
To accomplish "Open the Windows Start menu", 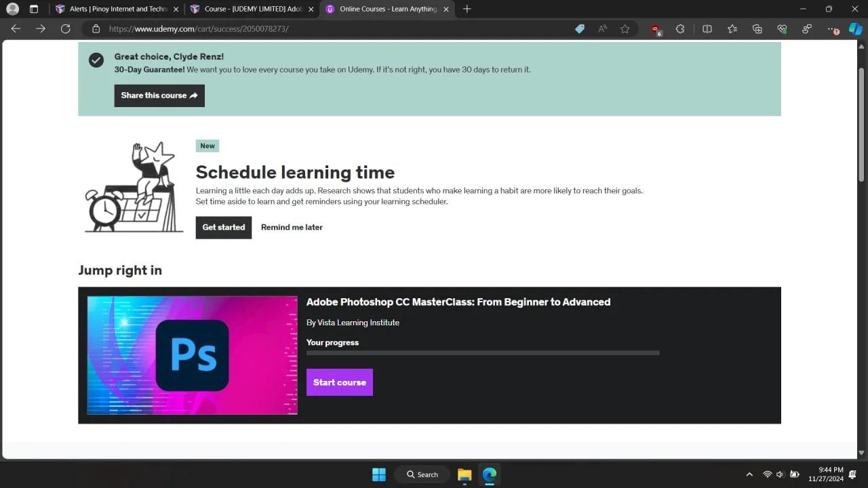I will [379, 474].
